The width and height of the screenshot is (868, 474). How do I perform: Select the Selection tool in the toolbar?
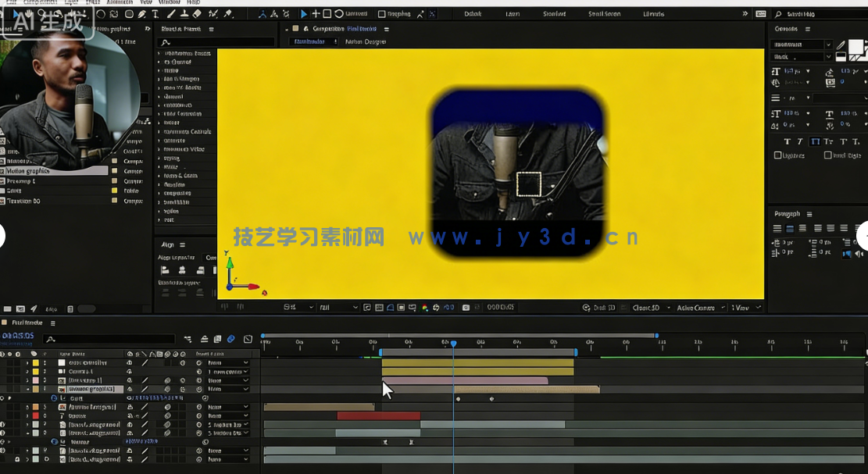[x=16, y=13]
